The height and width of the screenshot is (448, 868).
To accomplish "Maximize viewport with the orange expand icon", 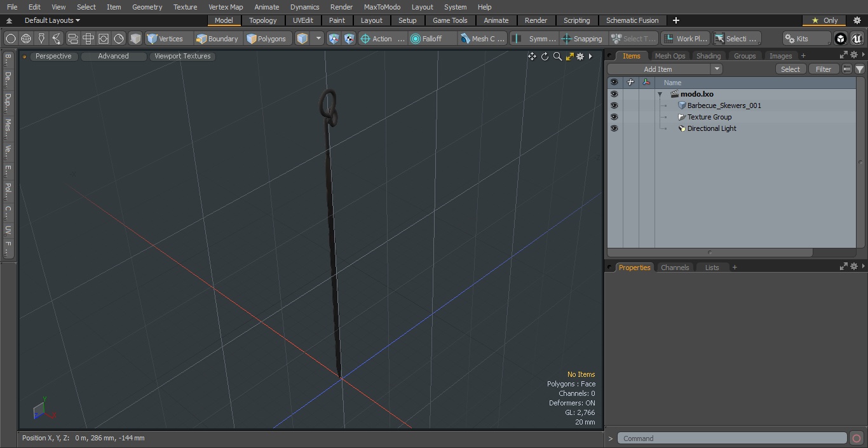I will [x=569, y=57].
